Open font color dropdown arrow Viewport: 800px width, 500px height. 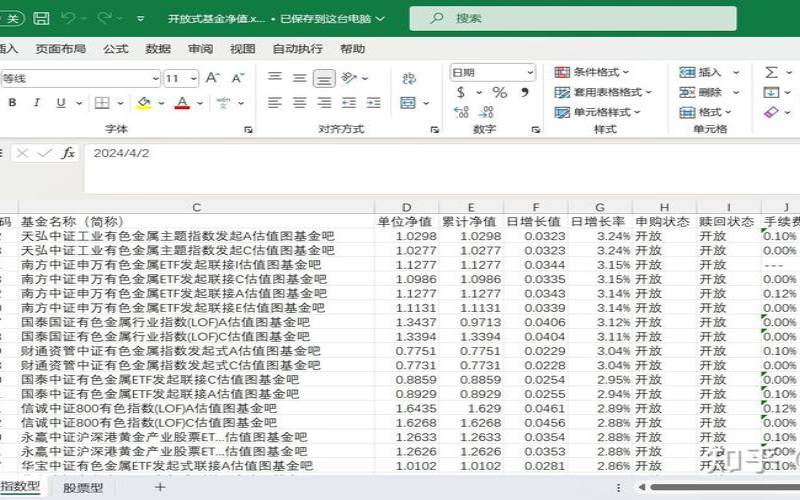click(x=199, y=103)
